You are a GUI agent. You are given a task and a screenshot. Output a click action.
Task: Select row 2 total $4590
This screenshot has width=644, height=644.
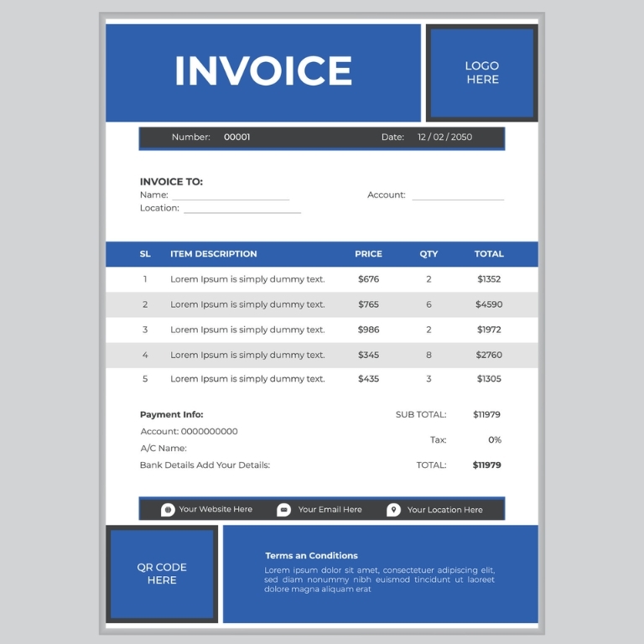click(x=489, y=304)
